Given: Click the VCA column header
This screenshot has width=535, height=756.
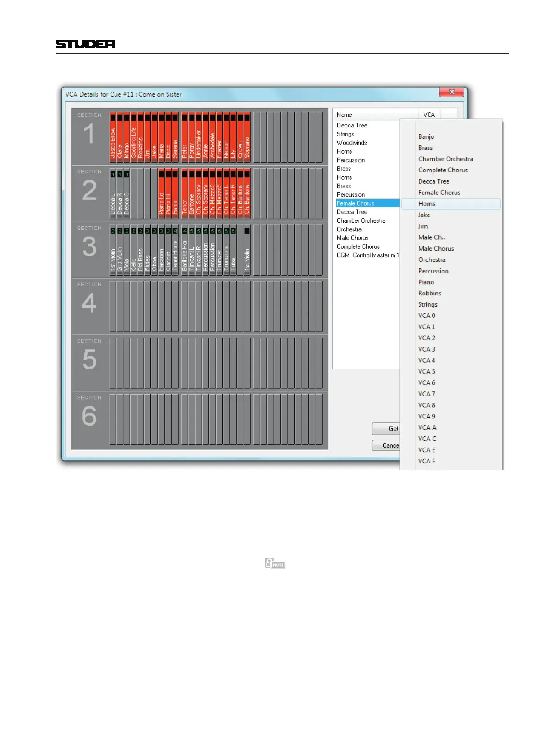Looking at the screenshot, I should click(x=429, y=114).
